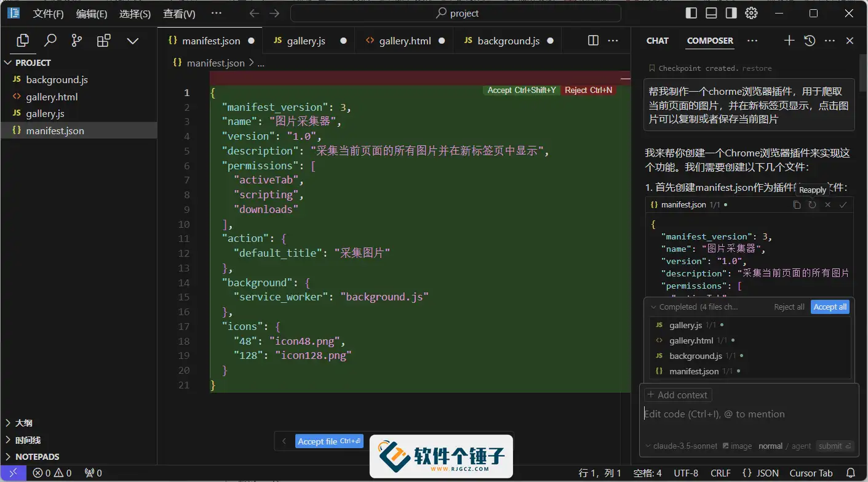
Task: Show more menu items via ellipsis
Action: click(x=217, y=13)
